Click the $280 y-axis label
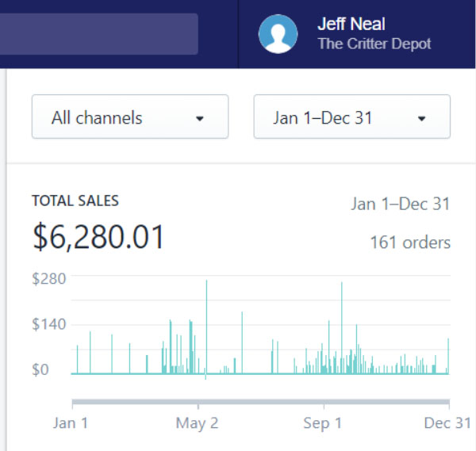476x451 pixels. point(48,278)
